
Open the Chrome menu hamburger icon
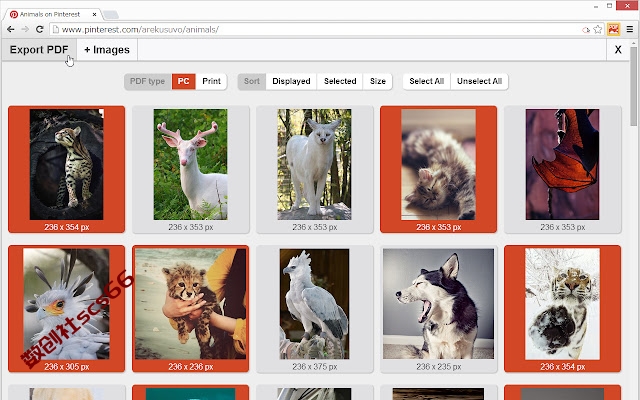630,29
